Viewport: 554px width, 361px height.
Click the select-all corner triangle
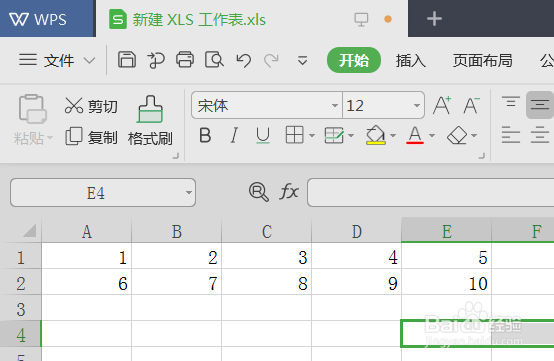click(x=30, y=230)
